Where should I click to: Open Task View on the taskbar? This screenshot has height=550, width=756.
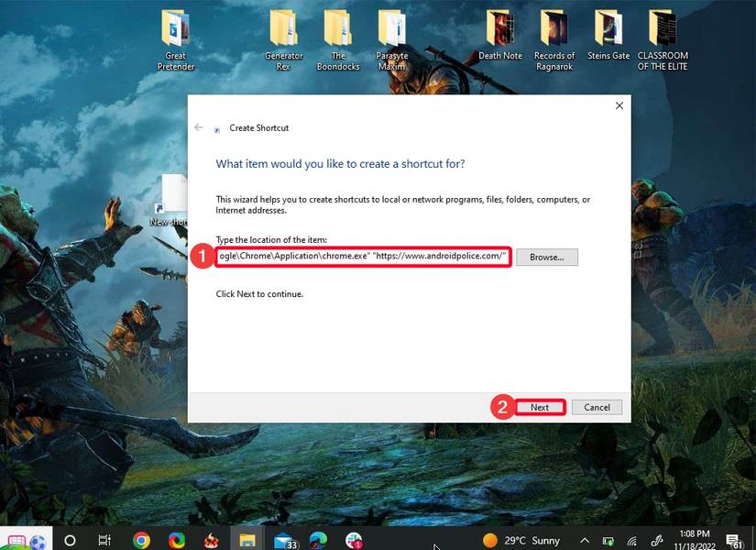tap(104, 540)
